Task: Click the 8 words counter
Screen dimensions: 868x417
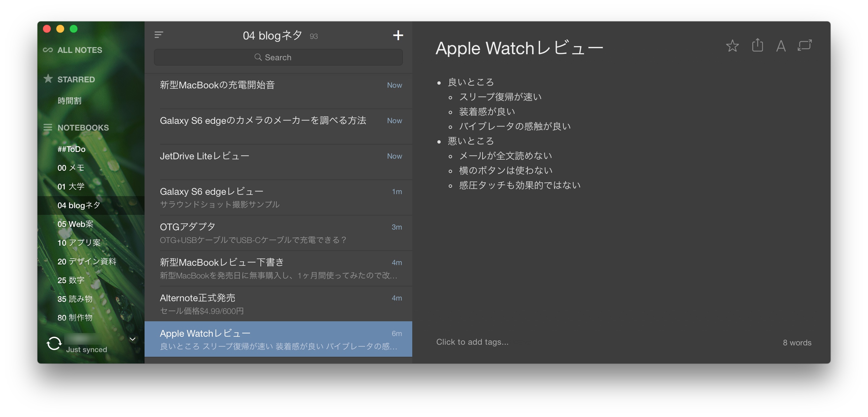Action: (x=797, y=342)
